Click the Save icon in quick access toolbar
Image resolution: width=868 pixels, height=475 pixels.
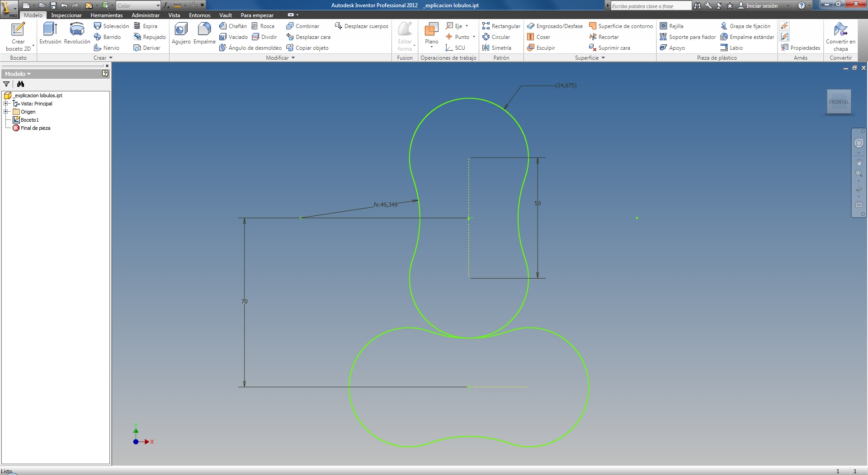point(53,5)
